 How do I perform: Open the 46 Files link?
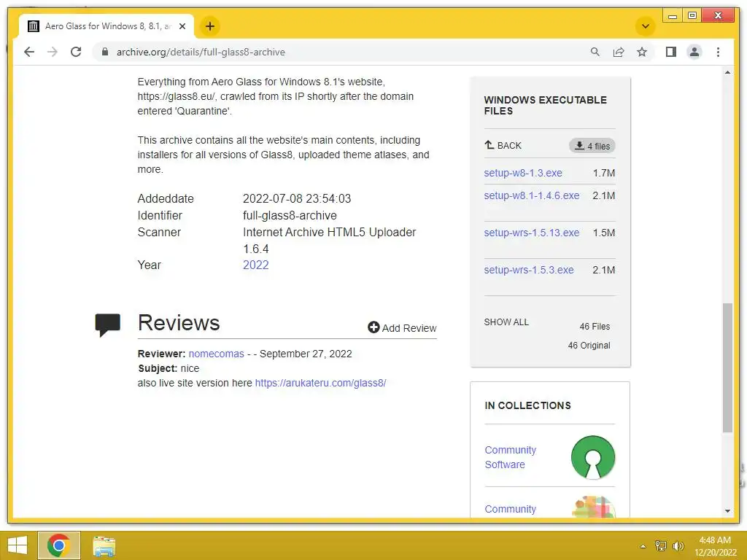pyautogui.click(x=595, y=326)
